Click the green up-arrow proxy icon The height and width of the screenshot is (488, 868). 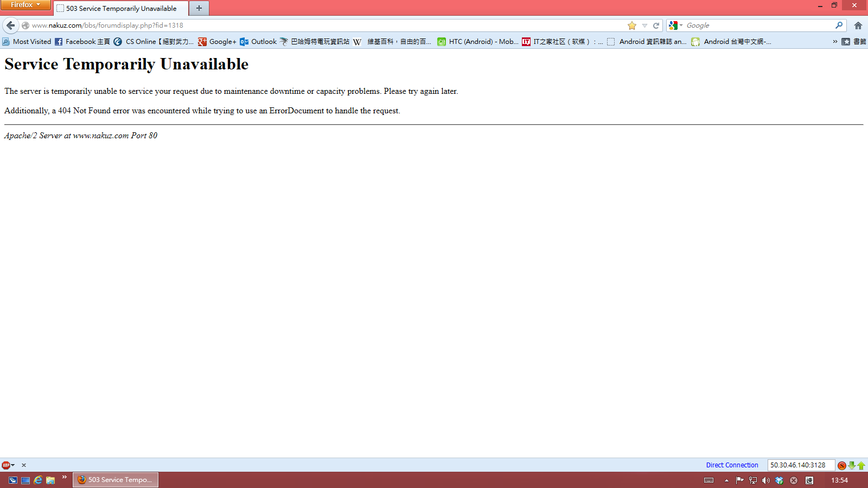point(861,465)
